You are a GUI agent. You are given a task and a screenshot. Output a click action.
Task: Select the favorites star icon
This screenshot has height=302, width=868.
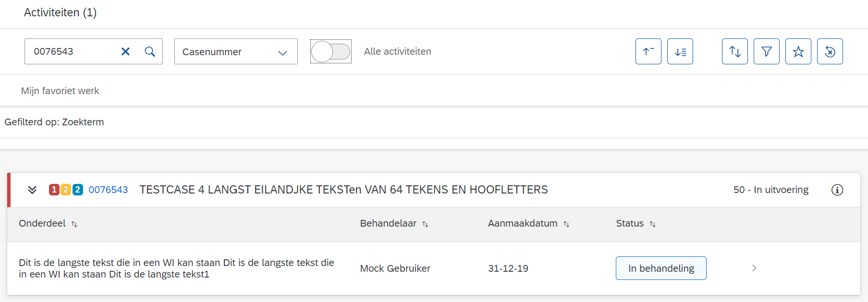click(x=798, y=51)
